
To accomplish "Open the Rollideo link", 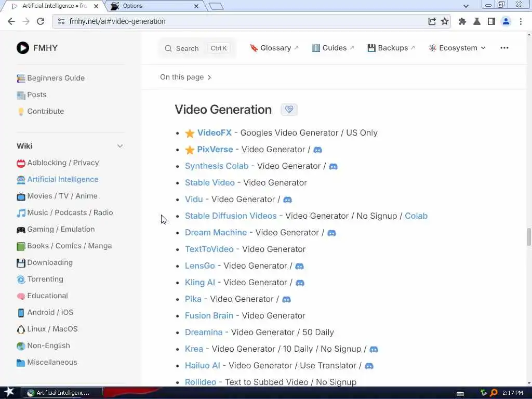I will pyautogui.click(x=200, y=382).
